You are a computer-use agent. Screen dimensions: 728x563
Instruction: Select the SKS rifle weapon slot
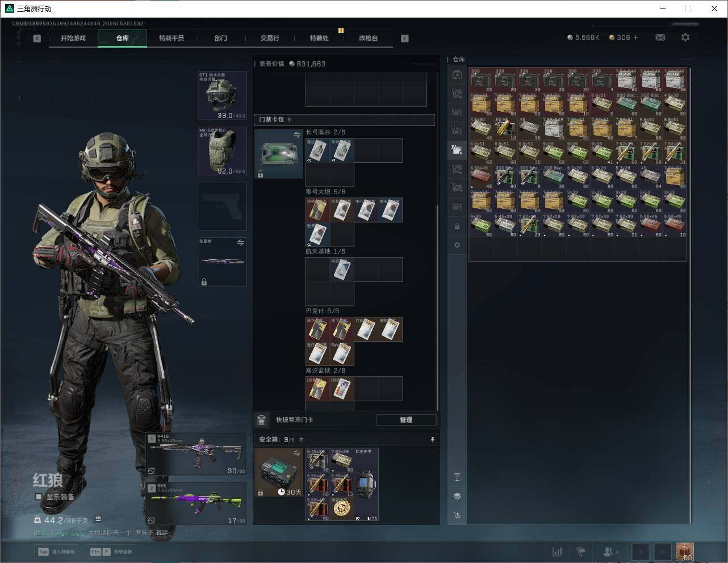(196, 503)
